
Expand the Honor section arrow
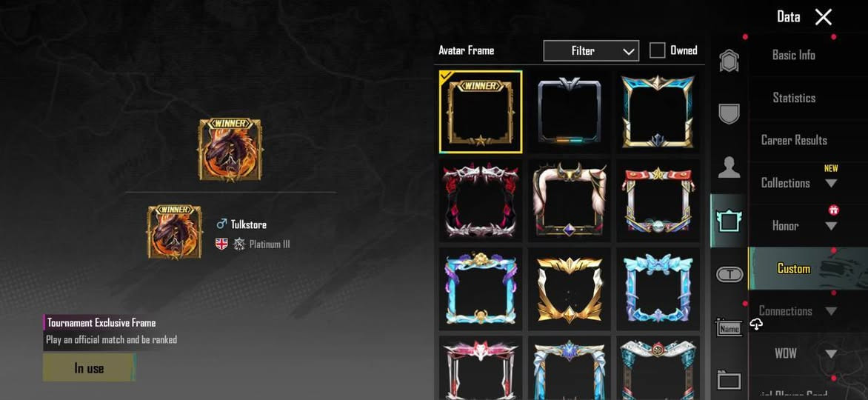[x=831, y=226]
